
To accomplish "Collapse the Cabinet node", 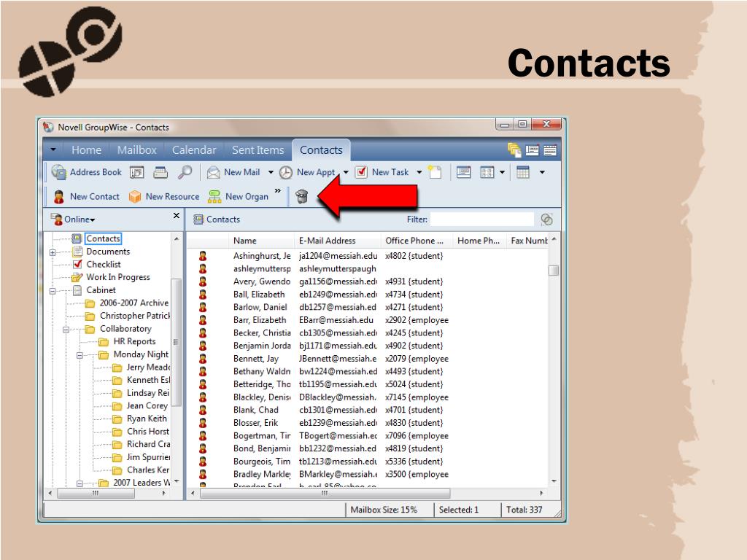I will coord(53,290).
